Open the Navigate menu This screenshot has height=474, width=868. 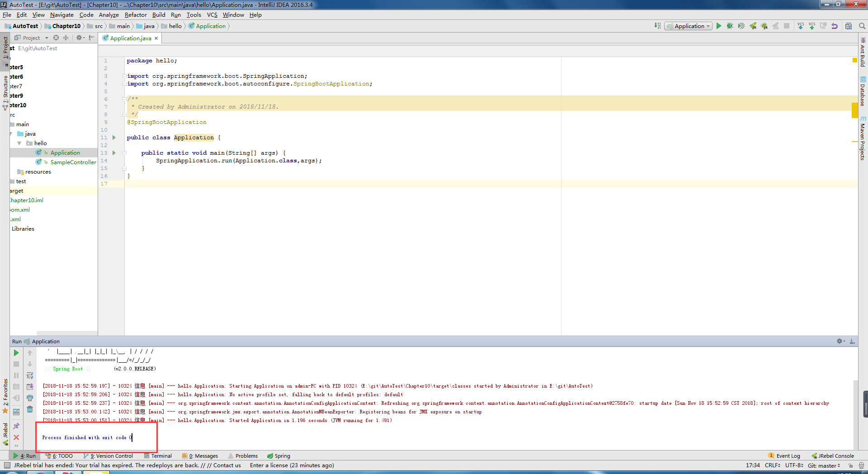(62, 15)
